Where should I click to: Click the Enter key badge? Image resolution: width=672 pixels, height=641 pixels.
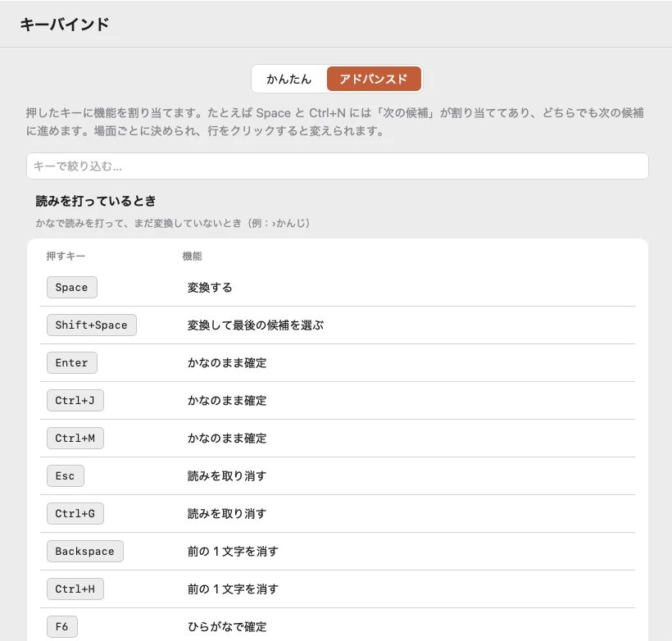click(71, 363)
